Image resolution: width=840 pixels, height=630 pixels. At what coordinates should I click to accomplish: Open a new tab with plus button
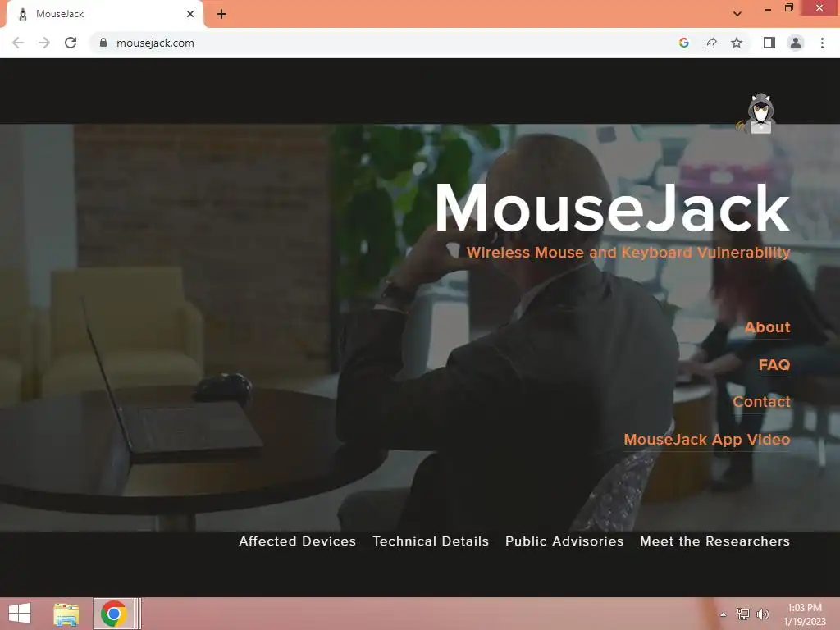click(221, 14)
